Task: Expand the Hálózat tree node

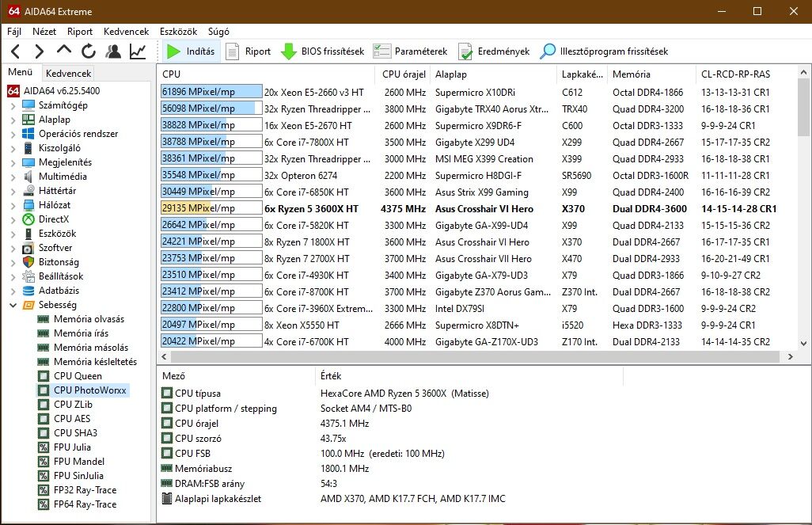Action: coord(13,205)
